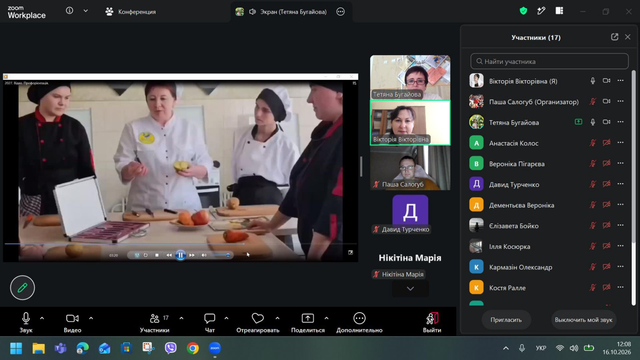Viewport: 640px width, 360px height.
Task: Open more options for Давид Турченко row
Action: point(620,184)
